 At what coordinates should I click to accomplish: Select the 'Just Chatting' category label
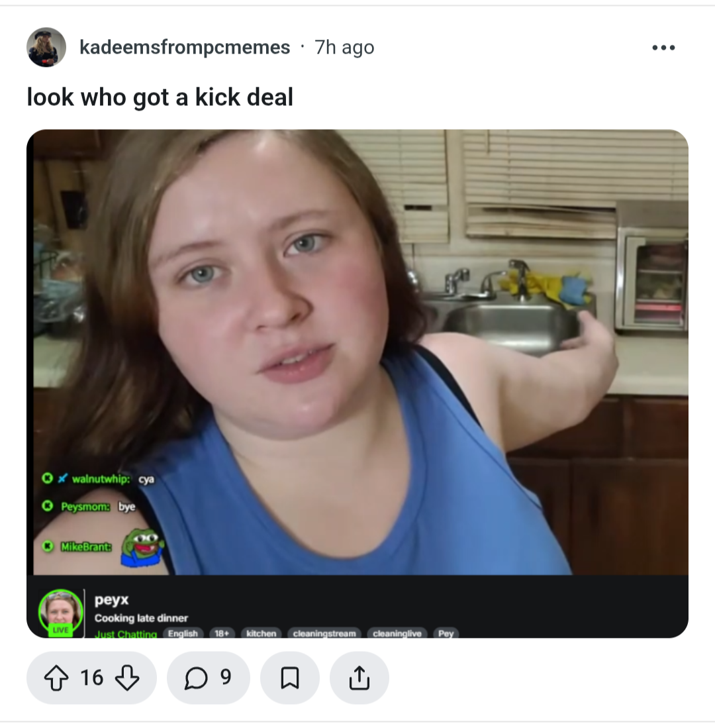(126, 634)
